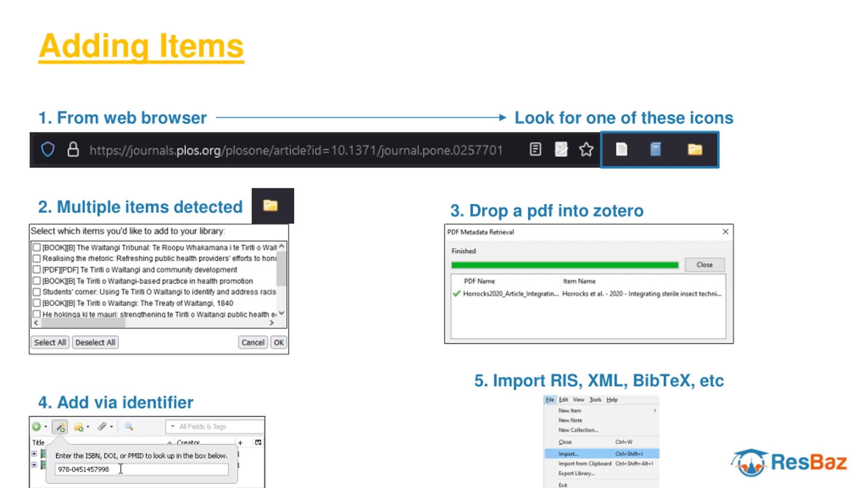Screen dimensions: 868x488
Task: Click the paperclip add attachment icon
Action: tap(102, 427)
